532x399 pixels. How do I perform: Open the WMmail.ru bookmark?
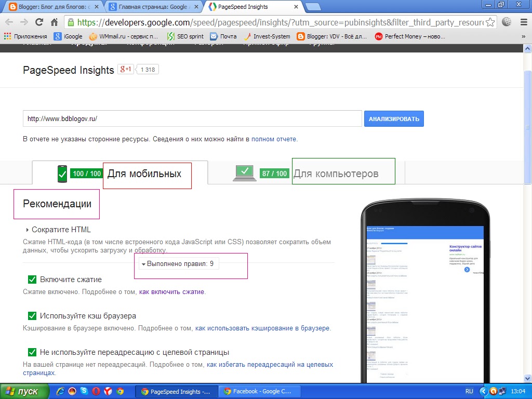(124, 36)
